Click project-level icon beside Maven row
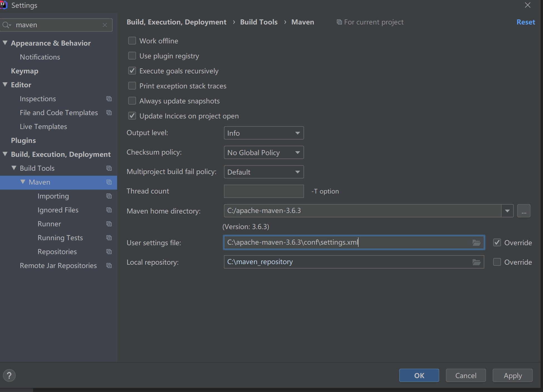The image size is (543, 392). tap(109, 182)
